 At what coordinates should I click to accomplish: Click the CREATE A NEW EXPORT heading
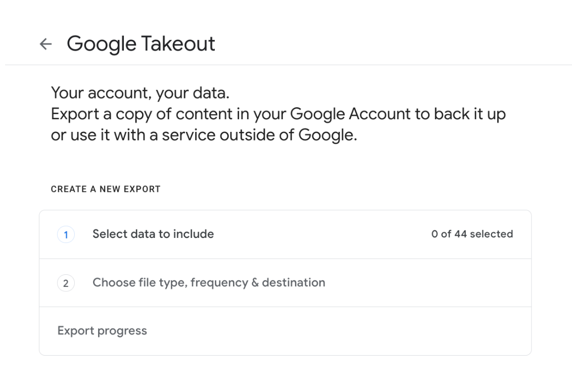[x=106, y=189]
